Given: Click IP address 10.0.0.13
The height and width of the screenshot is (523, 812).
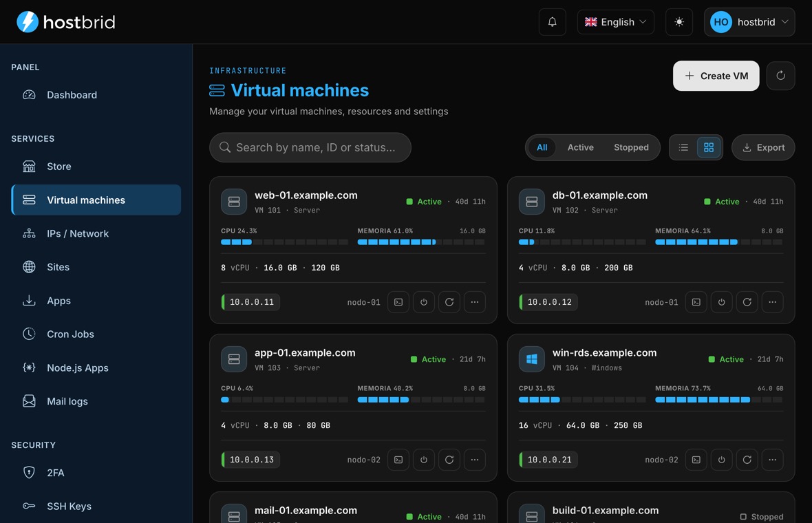Looking at the screenshot, I should (x=251, y=460).
